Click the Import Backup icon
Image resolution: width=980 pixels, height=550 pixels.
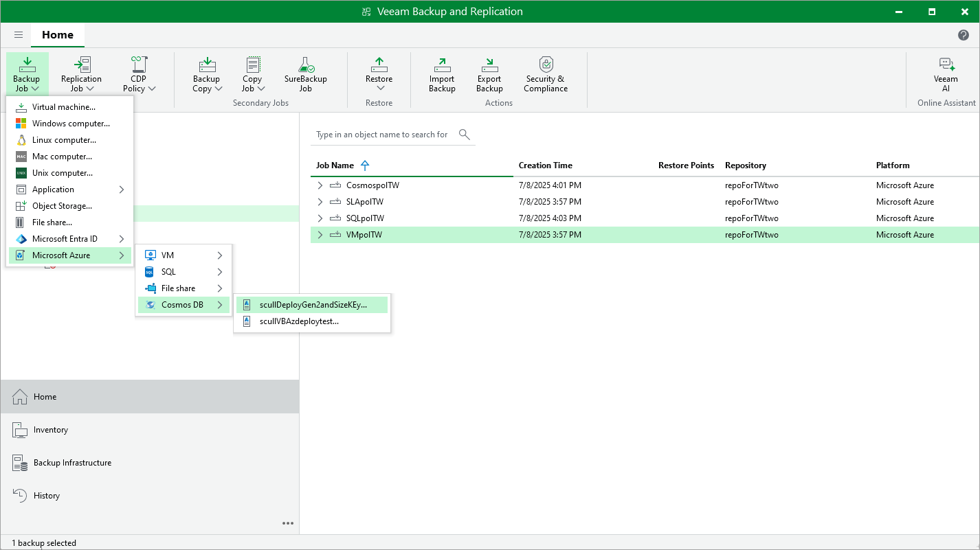click(x=442, y=65)
